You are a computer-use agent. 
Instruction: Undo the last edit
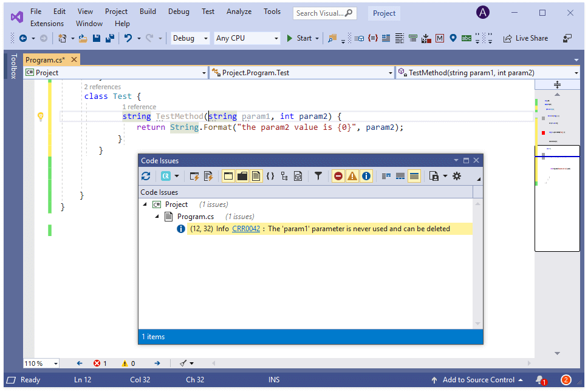129,38
